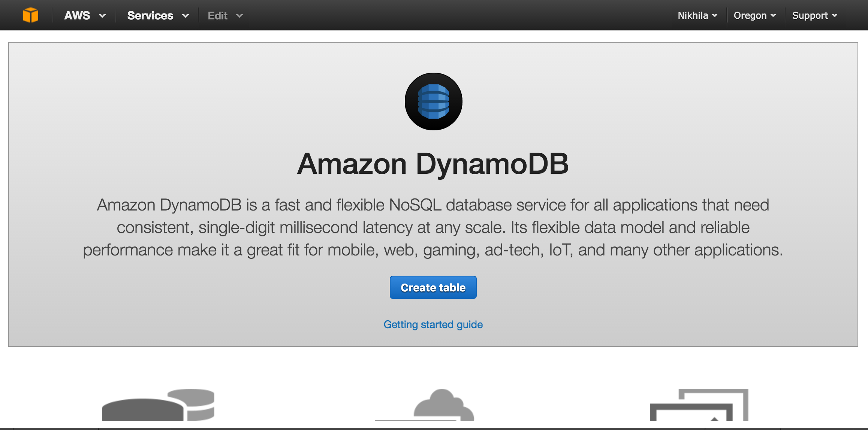The width and height of the screenshot is (868, 430).
Task: Click the orange AWS cube logo
Action: click(x=31, y=15)
